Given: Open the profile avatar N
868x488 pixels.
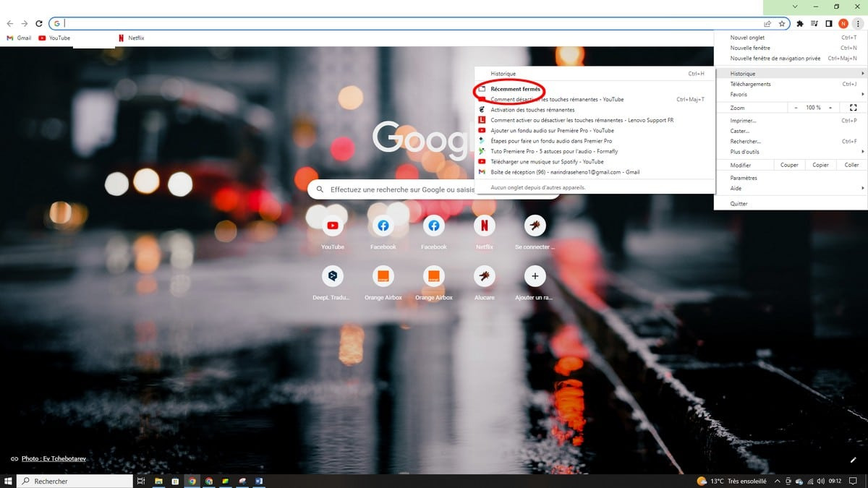Looking at the screenshot, I should click(x=843, y=24).
